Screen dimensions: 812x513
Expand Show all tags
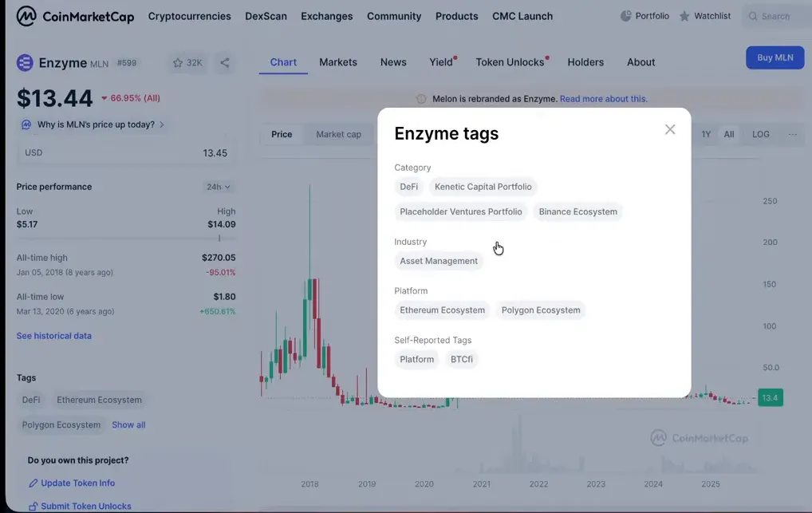[x=128, y=424]
